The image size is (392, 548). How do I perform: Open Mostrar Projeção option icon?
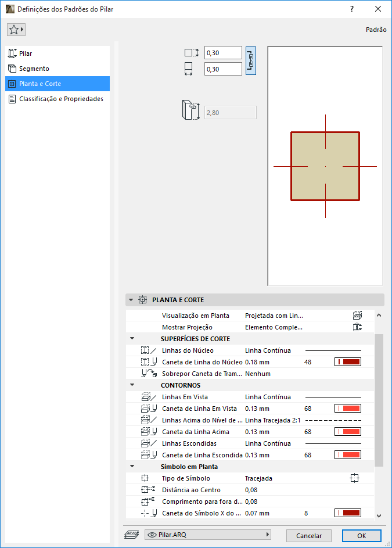(x=357, y=327)
